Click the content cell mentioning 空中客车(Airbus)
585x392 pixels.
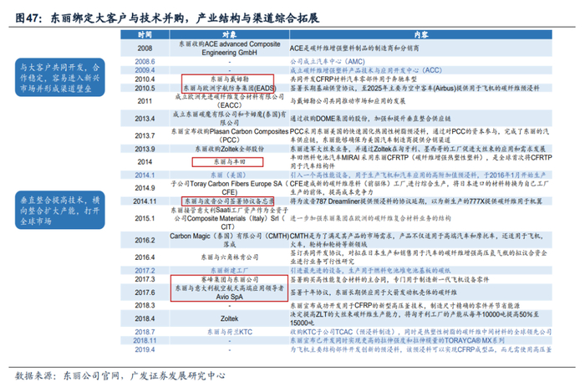[x=421, y=88]
